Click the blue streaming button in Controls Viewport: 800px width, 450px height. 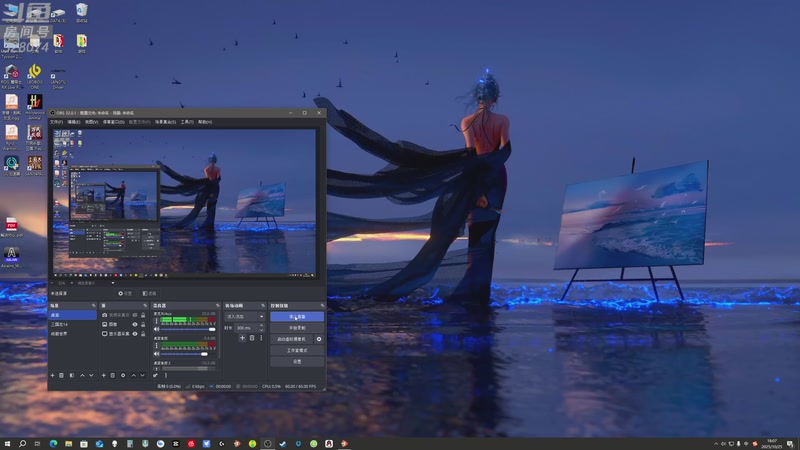pos(297,317)
